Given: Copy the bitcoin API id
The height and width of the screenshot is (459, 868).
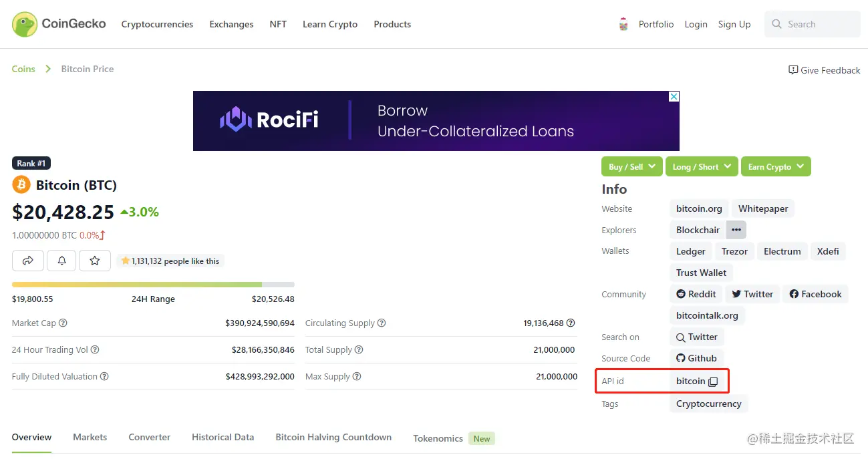Looking at the screenshot, I should coord(713,381).
